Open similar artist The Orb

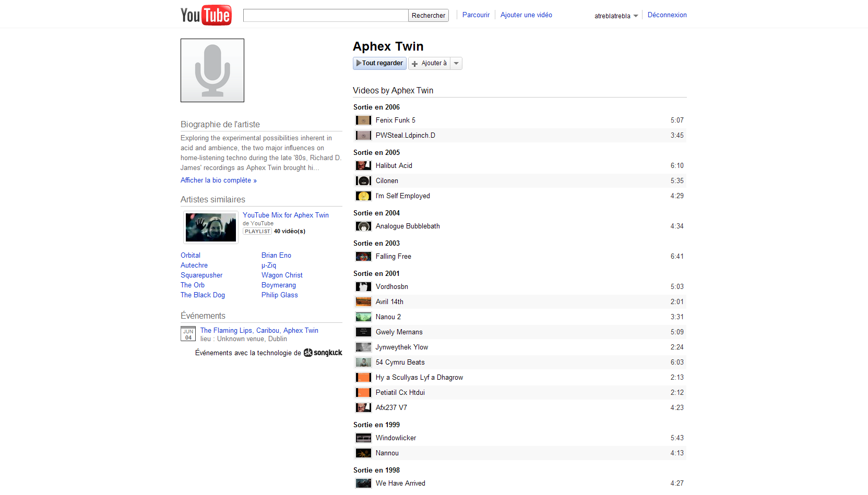(193, 285)
